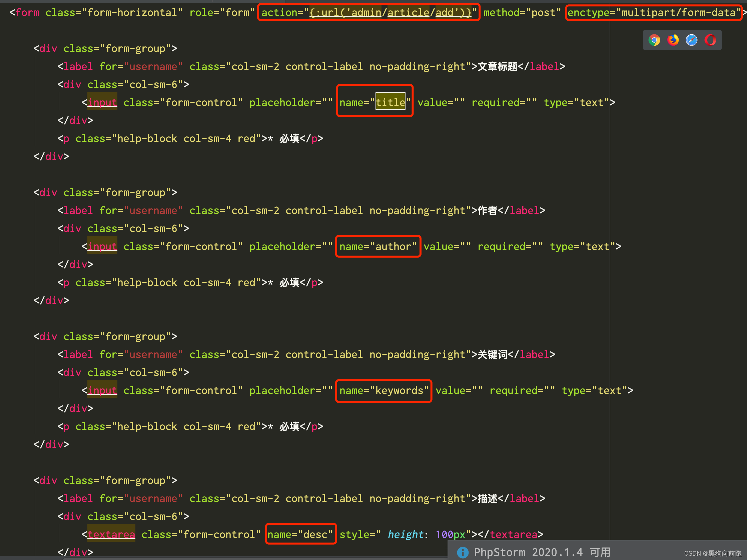Click the 'add' segment in action url
The height and width of the screenshot is (560, 747).
[445, 13]
